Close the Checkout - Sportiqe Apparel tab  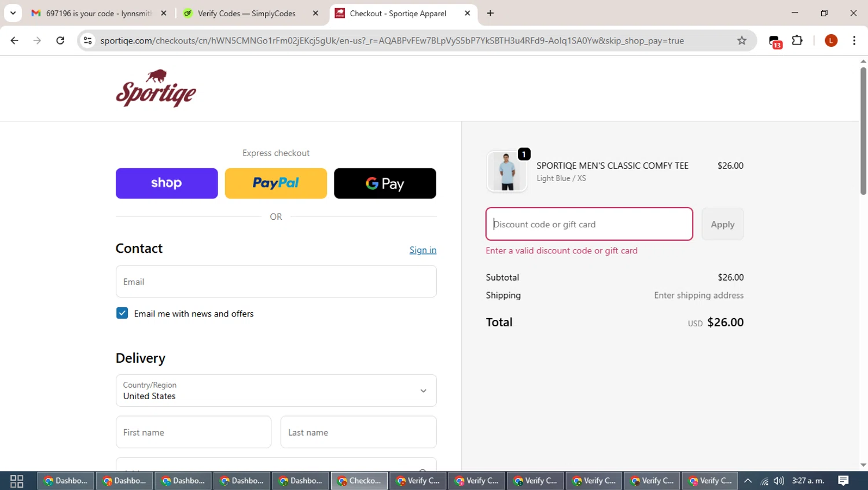468,13
